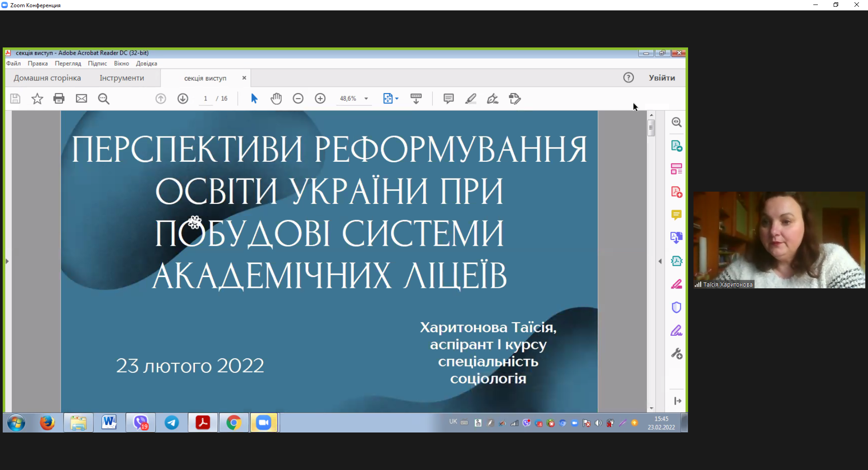Select the секція виступ document tab
Image resolution: width=868 pixels, height=470 pixels.
pyautogui.click(x=205, y=78)
